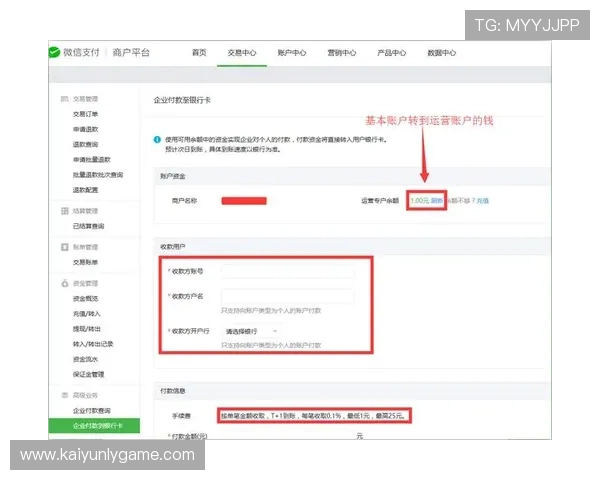This screenshot has height=480, width=600.
Task: Open the 请选择银行 dropdown
Action: click(251, 331)
